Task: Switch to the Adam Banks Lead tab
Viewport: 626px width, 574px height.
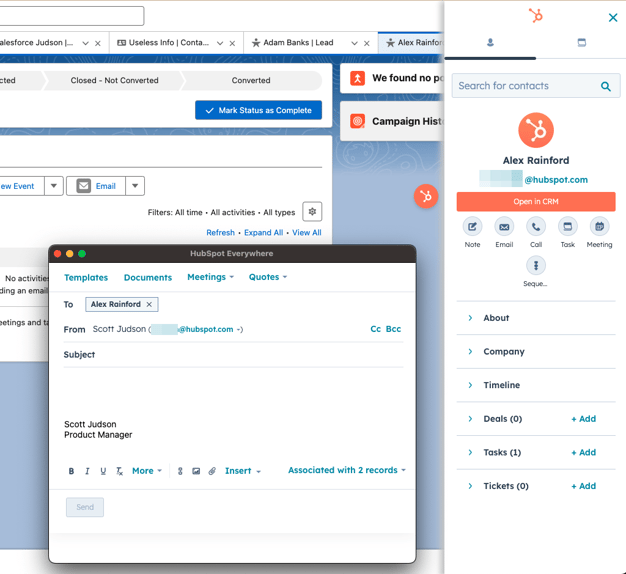Action: [298, 43]
